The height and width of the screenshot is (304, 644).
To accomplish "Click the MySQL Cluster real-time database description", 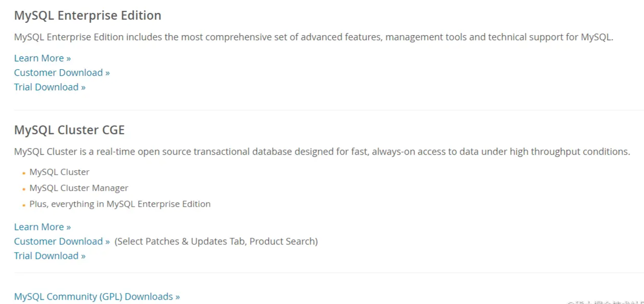I will [322, 152].
